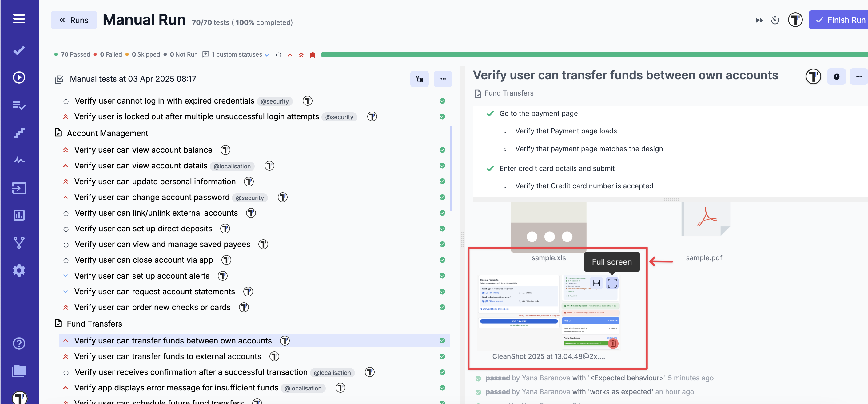Toggle the 'Enter credit card details' step checkmark
This screenshot has width=868, height=404.
click(490, 168)
